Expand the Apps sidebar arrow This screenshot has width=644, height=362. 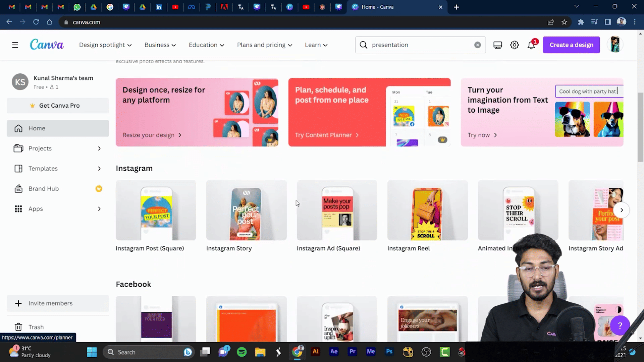99,209
